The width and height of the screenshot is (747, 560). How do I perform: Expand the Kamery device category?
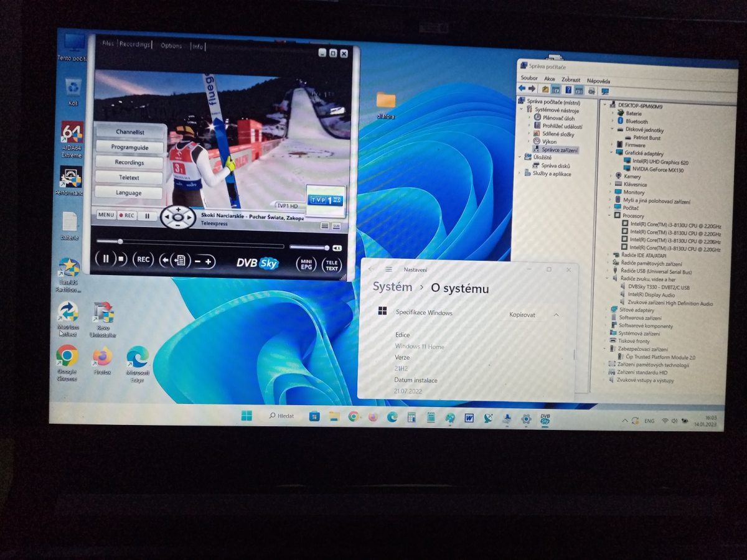[610, 176]
